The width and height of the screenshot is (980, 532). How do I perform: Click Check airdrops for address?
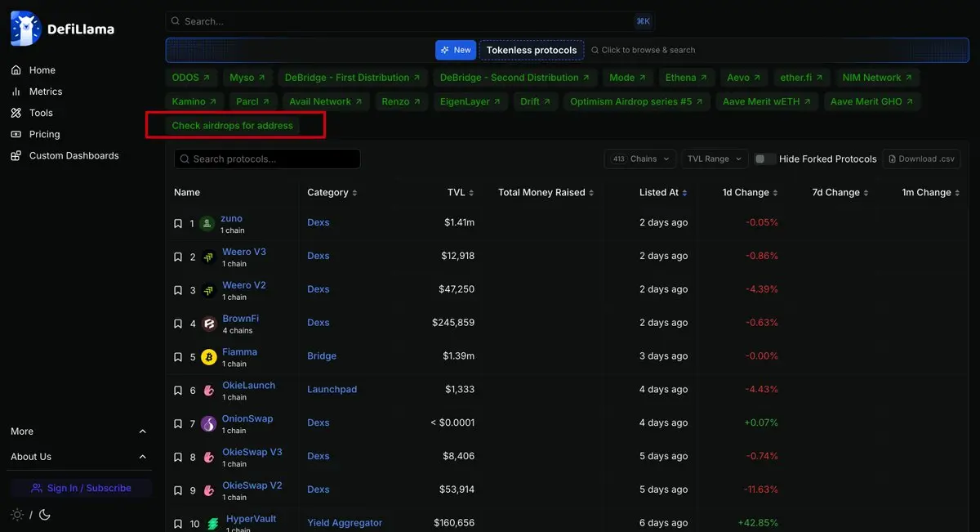233,126
